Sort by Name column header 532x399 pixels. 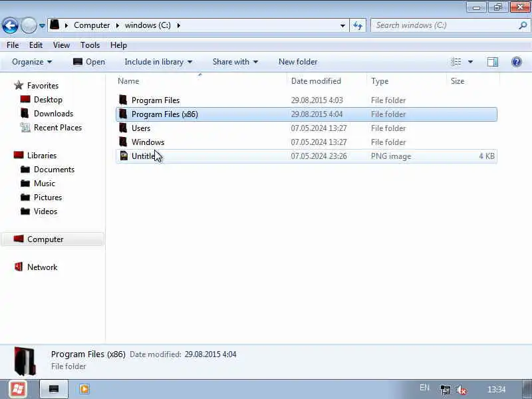[128, 81]
